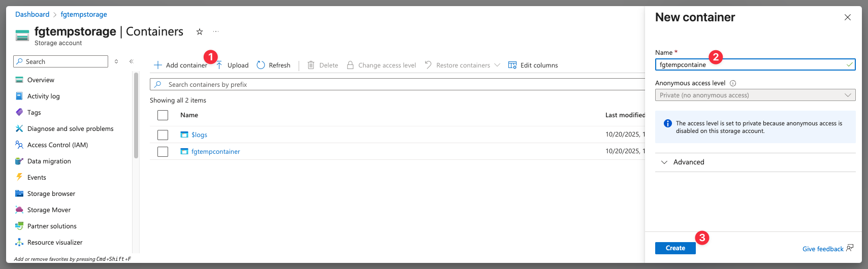Click the Overview sidebar icon
The image size is (868, 269).
19,80
